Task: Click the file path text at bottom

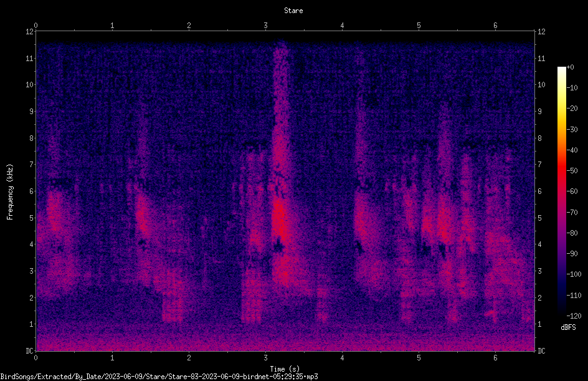Action: pyautogui.click(x=159, y=377)
